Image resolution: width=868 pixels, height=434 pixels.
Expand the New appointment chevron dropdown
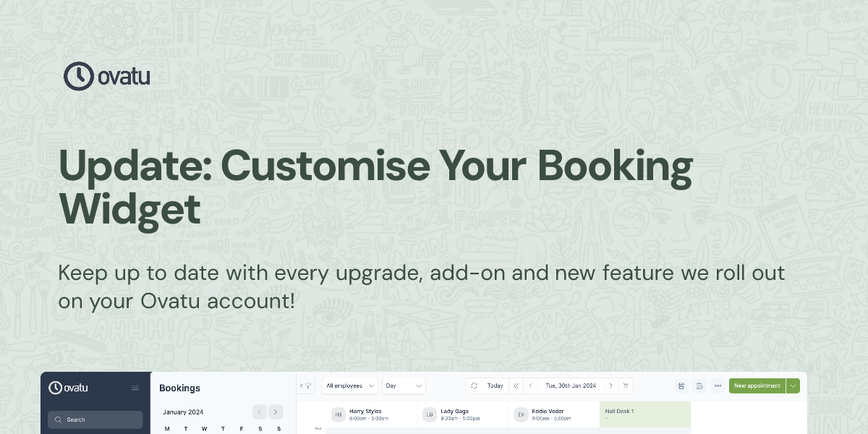[793, 386]
